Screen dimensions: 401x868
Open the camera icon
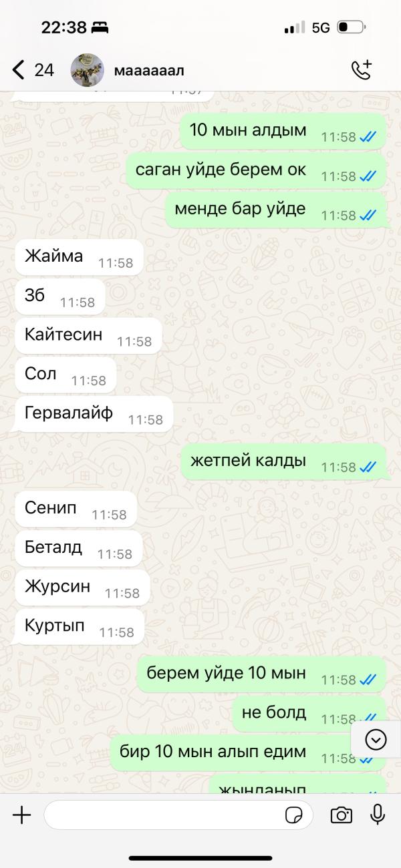pyautogui.click(x=342, y=815)
